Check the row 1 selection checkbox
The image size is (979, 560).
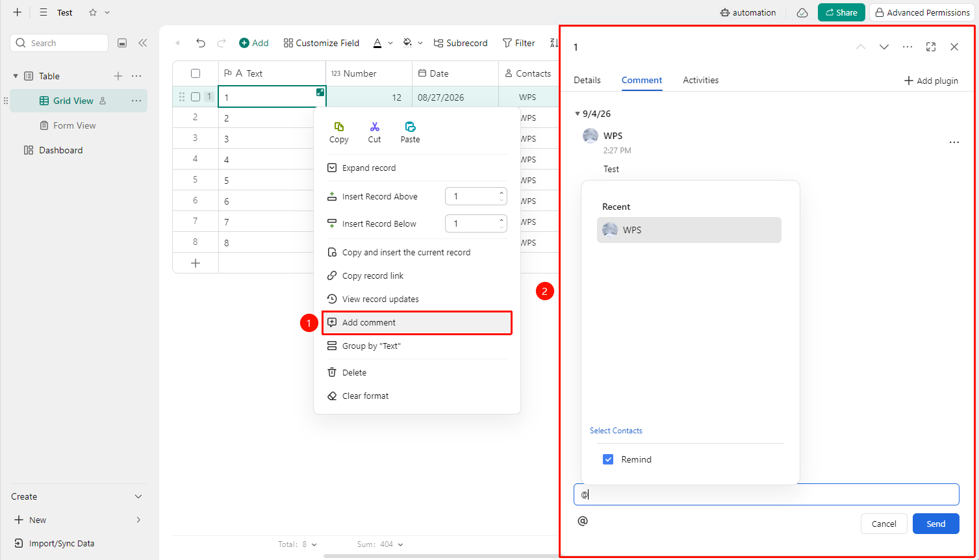[196, 97]
